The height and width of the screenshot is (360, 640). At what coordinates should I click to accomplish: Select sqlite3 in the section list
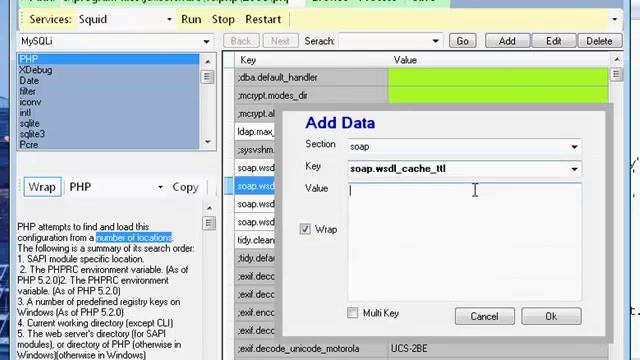coord(108,133)
